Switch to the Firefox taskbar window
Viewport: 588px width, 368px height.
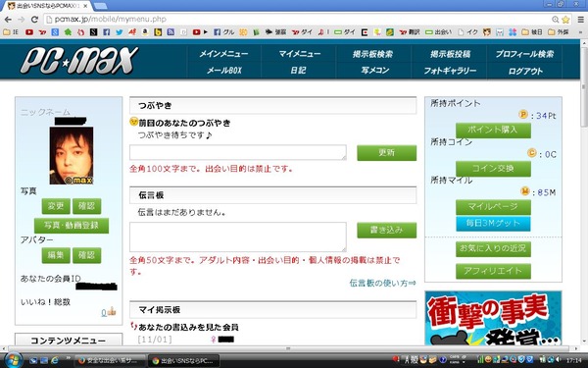110,361
